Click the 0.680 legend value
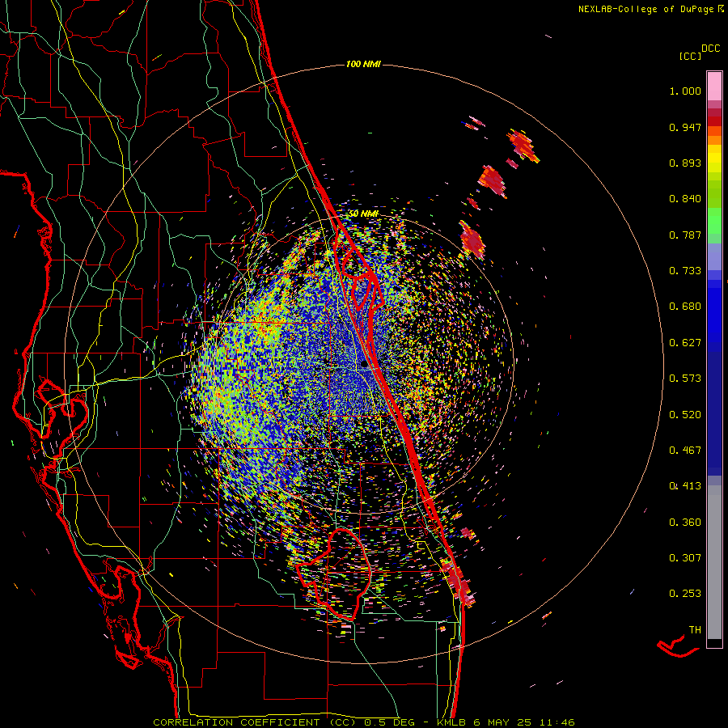Screen dimensions: 728x728 (685, 307)
